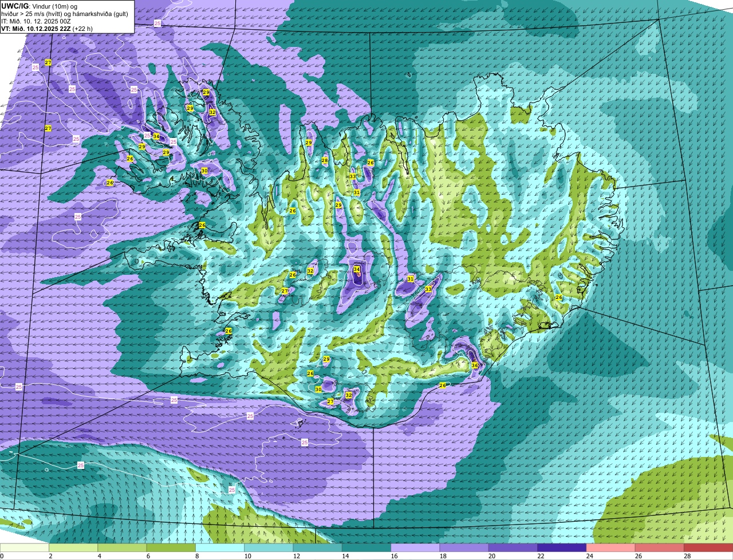The width and height of the screenshot is (733, 560).
Task: Select the legend scale label "14"
Action: 345,556
